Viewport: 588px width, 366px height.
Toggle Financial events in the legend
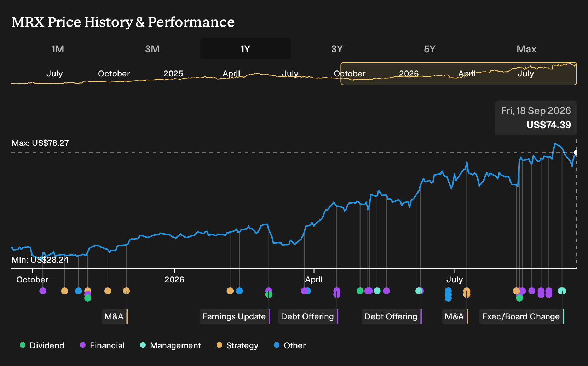tap(102, 345)
